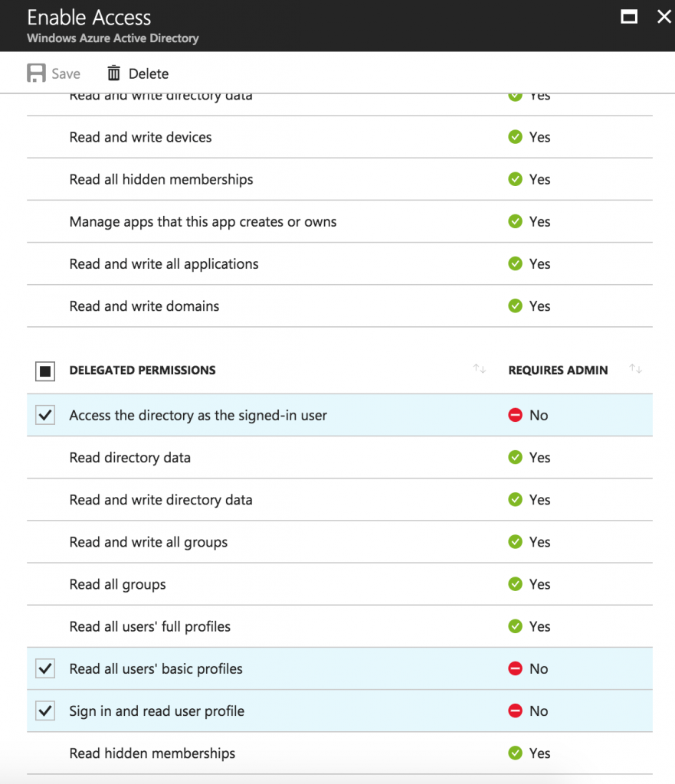Click the red No icon for Sign in and read user profile
The width and height of the screenshot is (675, 784).
tap(516, 711)
